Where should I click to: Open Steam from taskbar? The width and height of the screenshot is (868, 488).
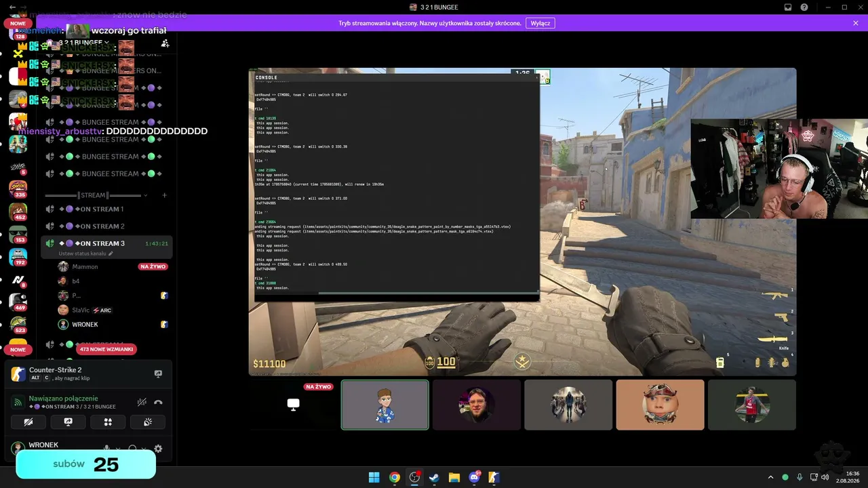click(434, 477)
